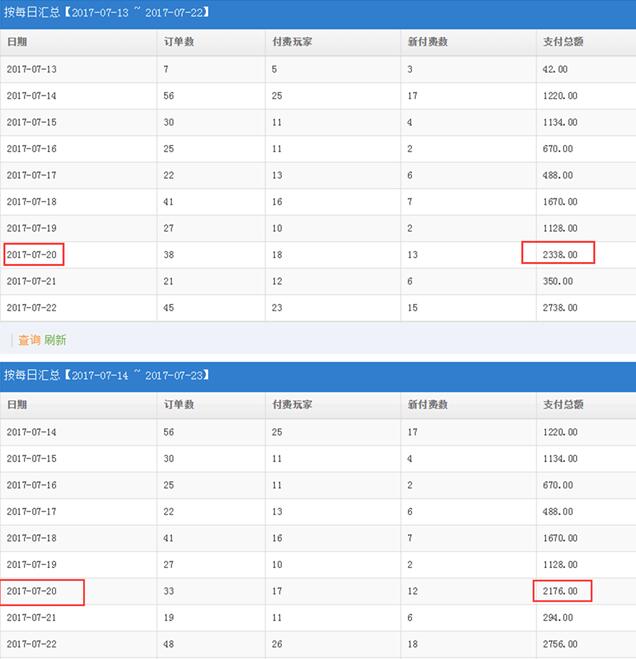636x659 pixels.
Task: Select 2017-07-21 in the row with total 294.00
Action: point(32,617)
